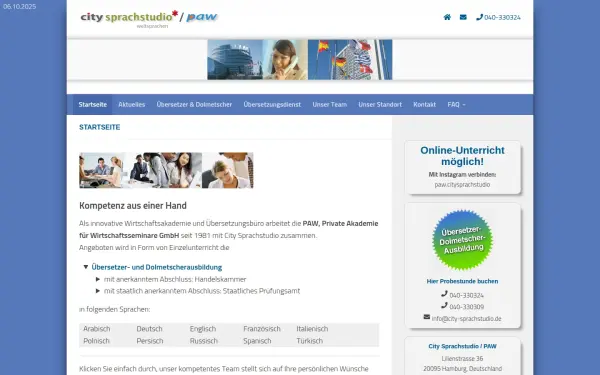600x375 pixels.
Task: Click the envelope icon beside info@city-sprachstudio.de
Action: pos(427,317)
